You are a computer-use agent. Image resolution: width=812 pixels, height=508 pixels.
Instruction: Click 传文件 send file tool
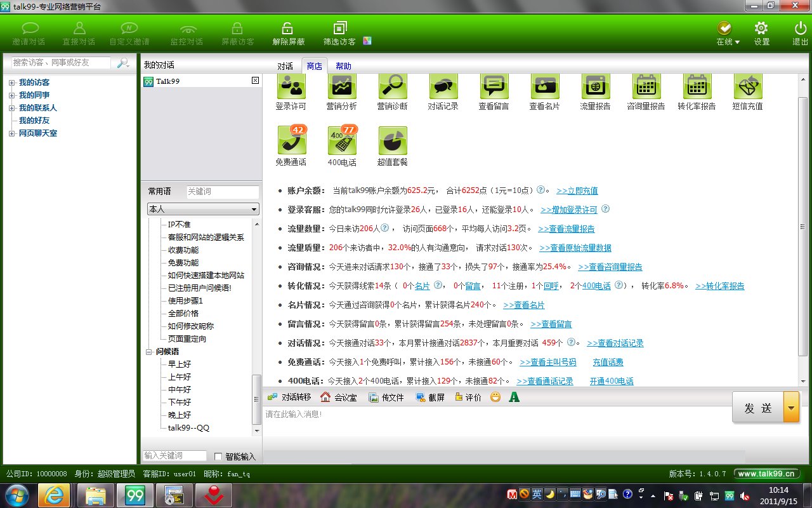point(386,397)
